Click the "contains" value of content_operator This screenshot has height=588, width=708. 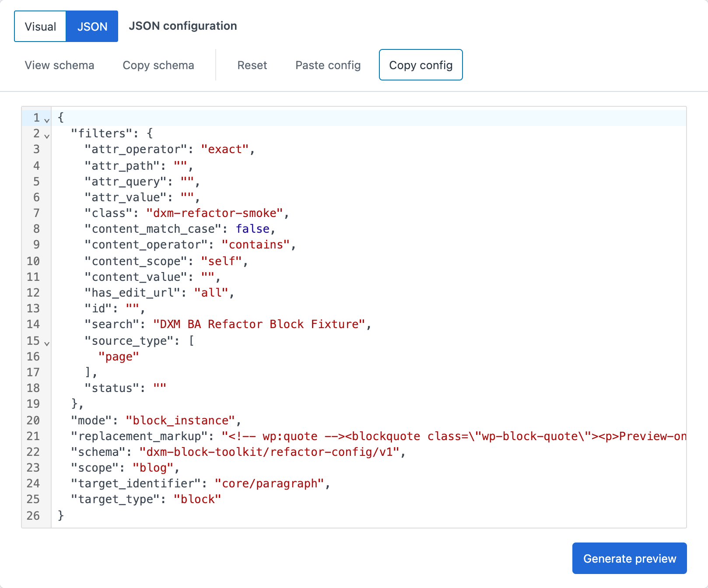coord(256,245)
